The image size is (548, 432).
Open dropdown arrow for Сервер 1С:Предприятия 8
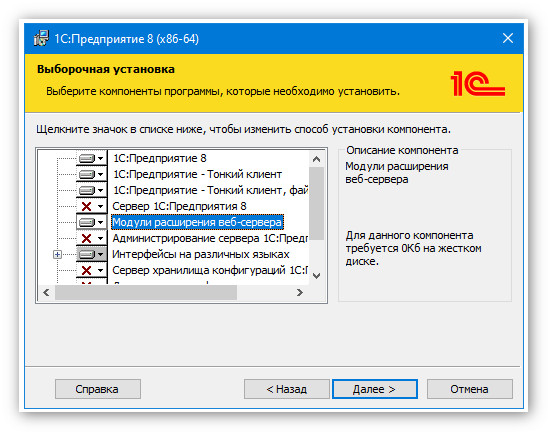point(100,206)
